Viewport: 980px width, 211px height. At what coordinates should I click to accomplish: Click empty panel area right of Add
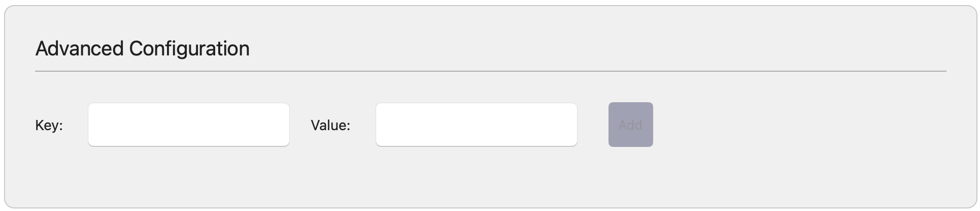802,125
